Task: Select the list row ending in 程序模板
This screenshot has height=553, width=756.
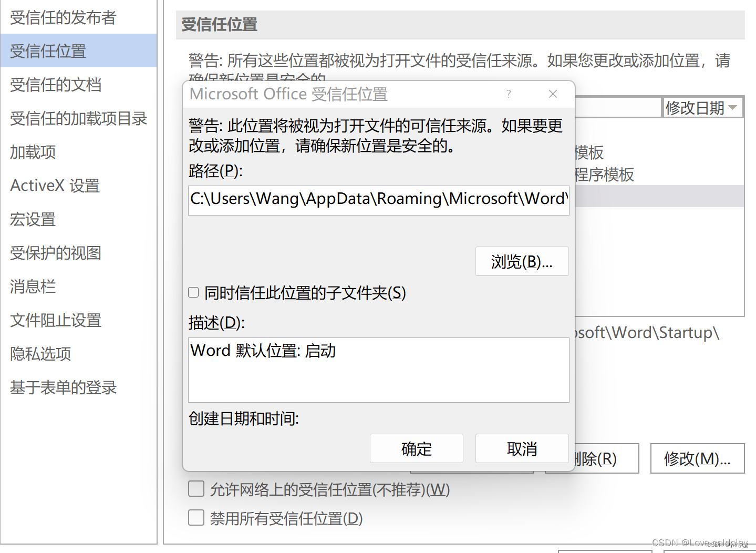Action: 659,175
